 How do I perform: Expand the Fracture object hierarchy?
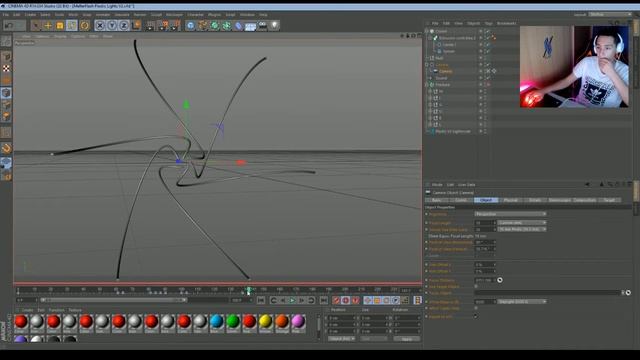[427, 85]
